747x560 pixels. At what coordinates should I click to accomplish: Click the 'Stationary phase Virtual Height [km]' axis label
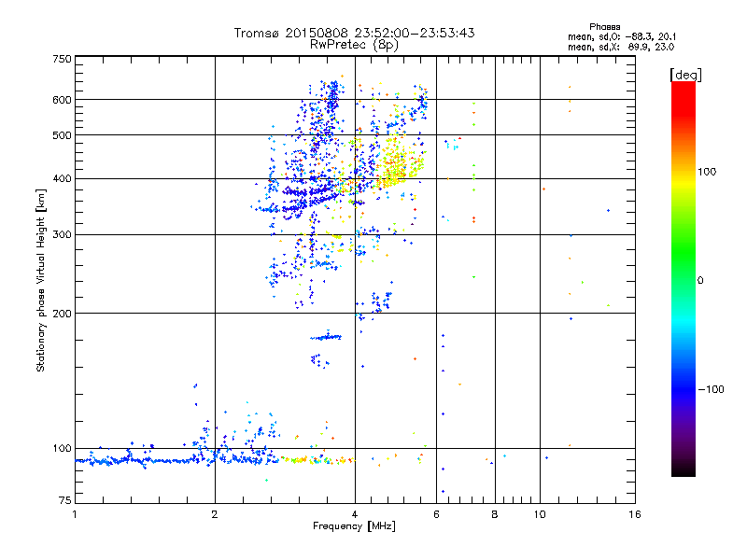[x=41, y=280]
